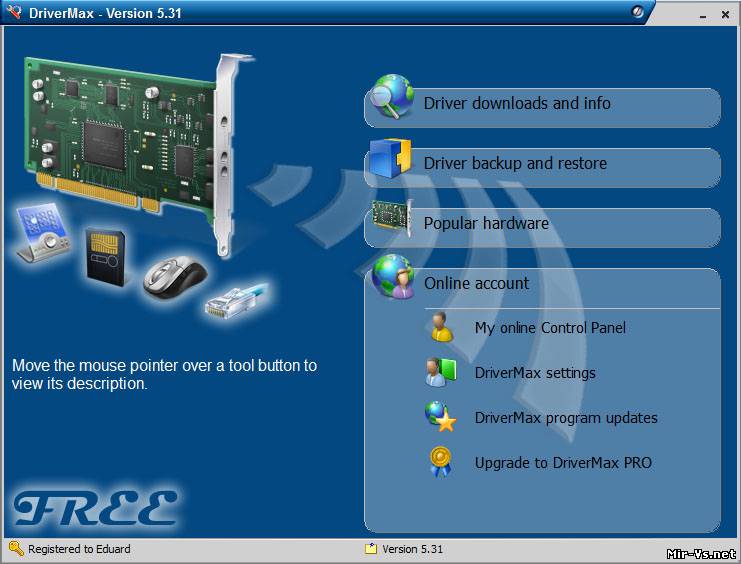Expand the Online account section header
The image size is (741, 564).
476,283
